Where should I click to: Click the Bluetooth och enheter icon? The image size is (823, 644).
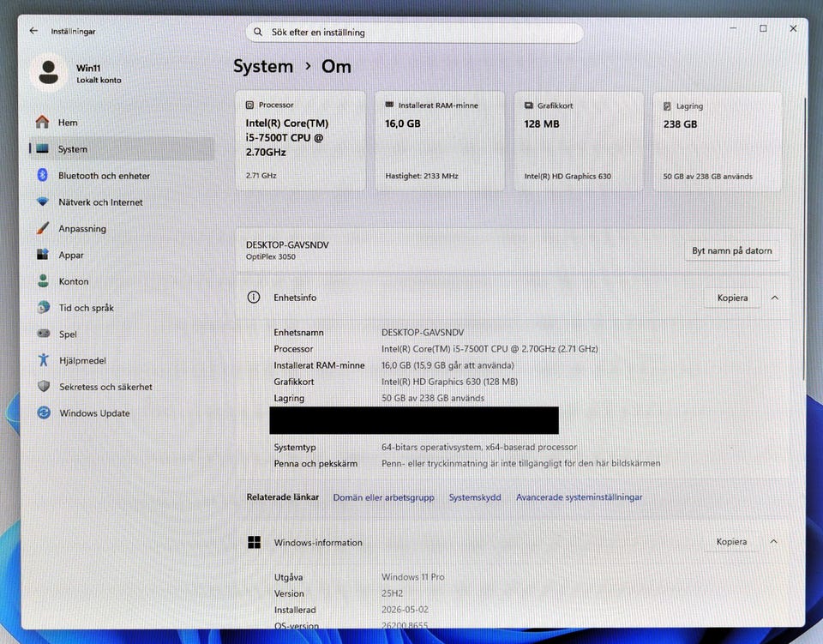[43, 175]
